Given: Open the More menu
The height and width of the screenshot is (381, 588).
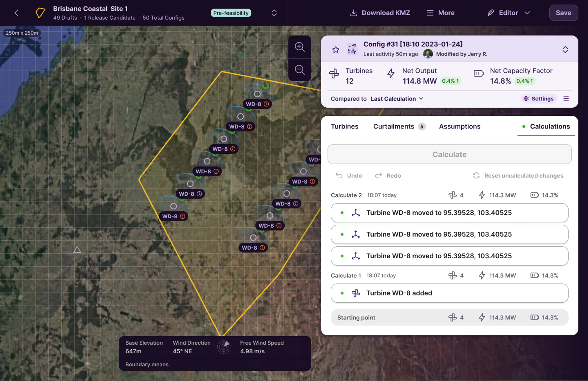Looking at the screenshot, I should [441, 13].
